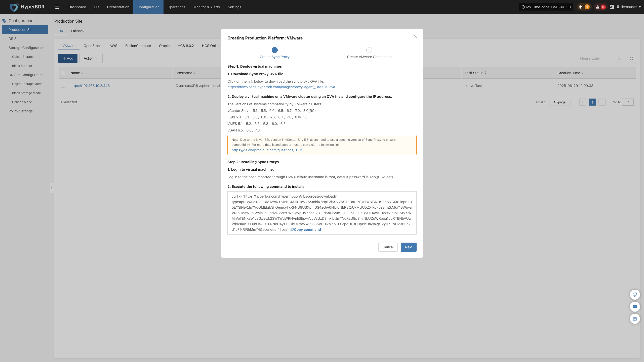
Task: Collapse the left sidebar with chevron handle
Action: [52, 188]
